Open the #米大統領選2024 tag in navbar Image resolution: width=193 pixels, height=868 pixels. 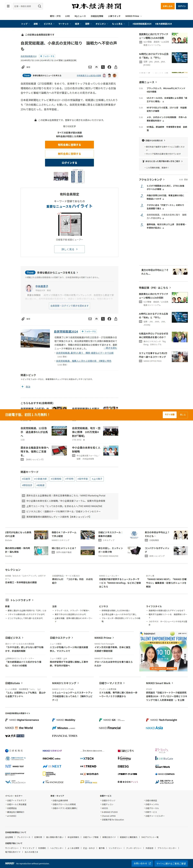point(163,24)
